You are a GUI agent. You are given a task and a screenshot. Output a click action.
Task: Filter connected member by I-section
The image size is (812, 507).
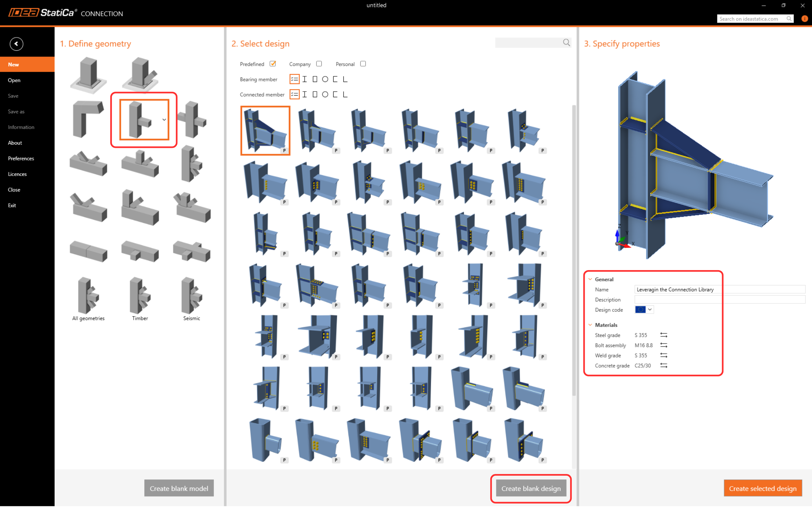click(x=305, y=95)
